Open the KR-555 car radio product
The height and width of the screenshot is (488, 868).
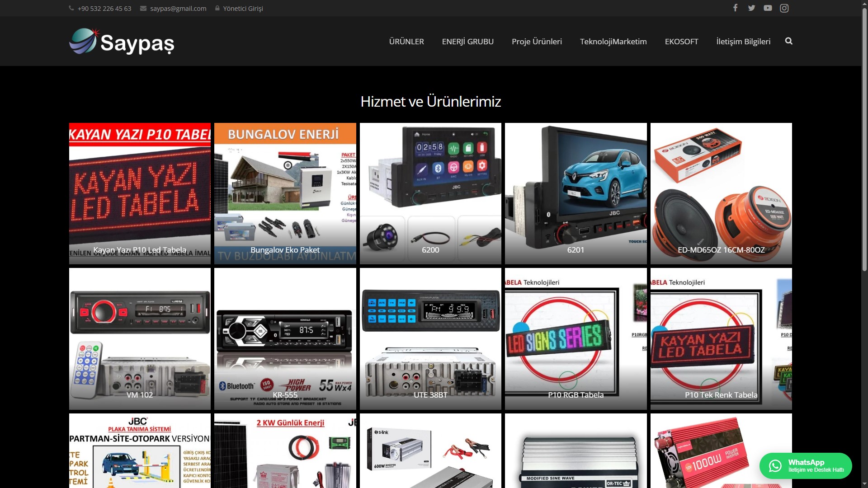point(285,339)
